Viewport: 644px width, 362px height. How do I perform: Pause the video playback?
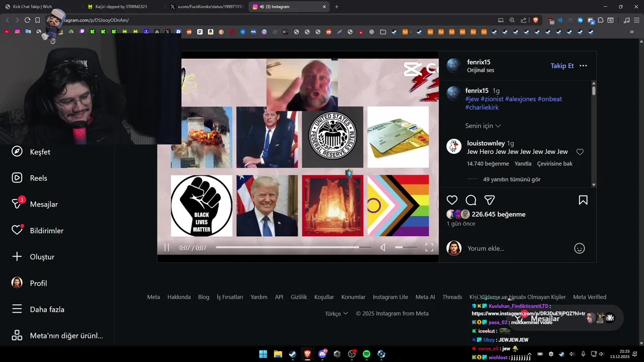(x=167, y=248)
